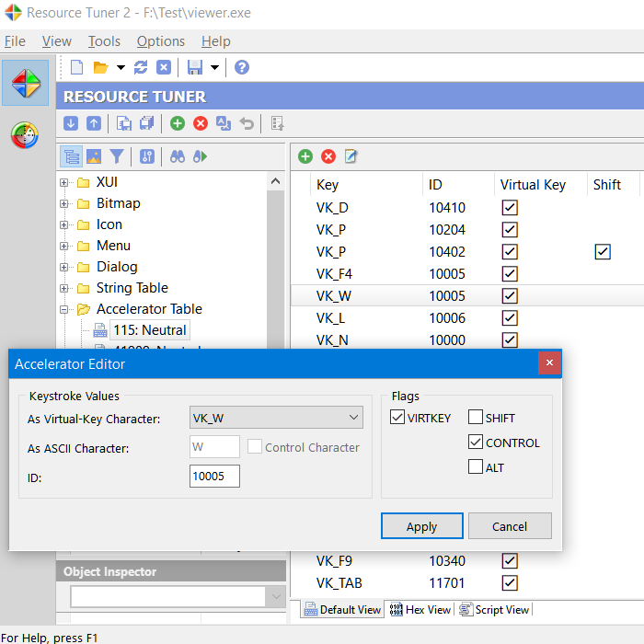Screen dimensions: 644x644
Task: Click the blue Help question mark icon
Action: [242, 67]
